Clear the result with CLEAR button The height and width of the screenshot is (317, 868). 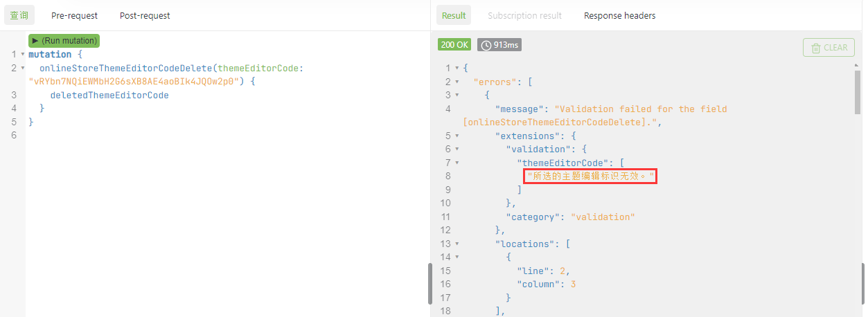point(829,48)
